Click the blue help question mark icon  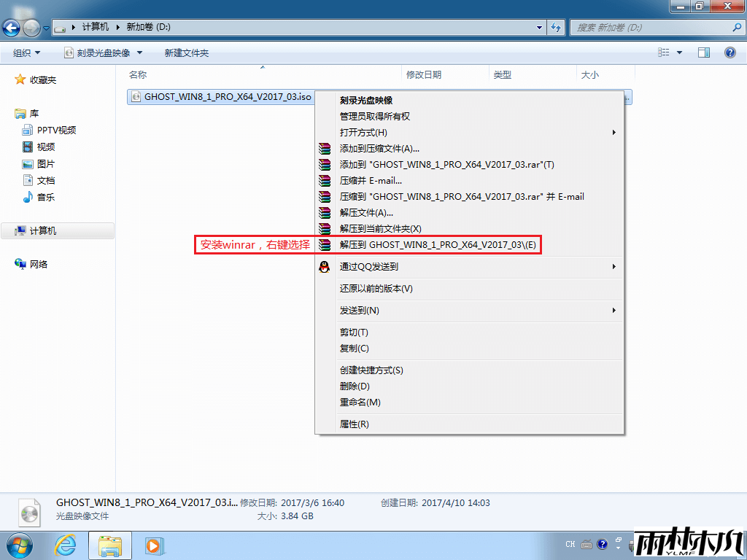tap(729, 52)
